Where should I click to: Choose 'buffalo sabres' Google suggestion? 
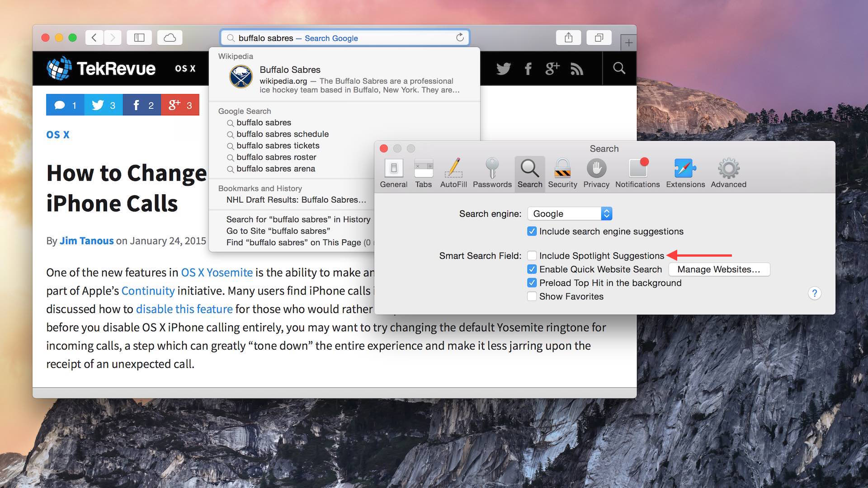(344, 122)
